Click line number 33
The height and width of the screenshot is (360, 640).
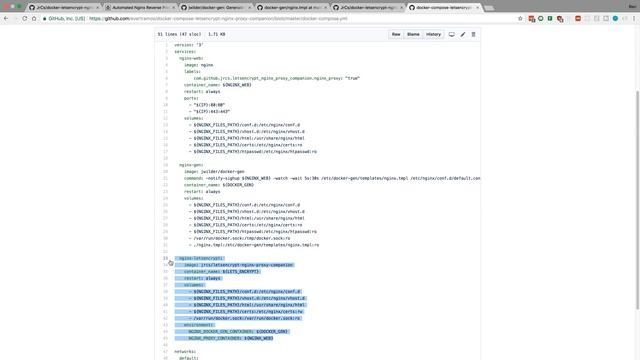(165, 258)
